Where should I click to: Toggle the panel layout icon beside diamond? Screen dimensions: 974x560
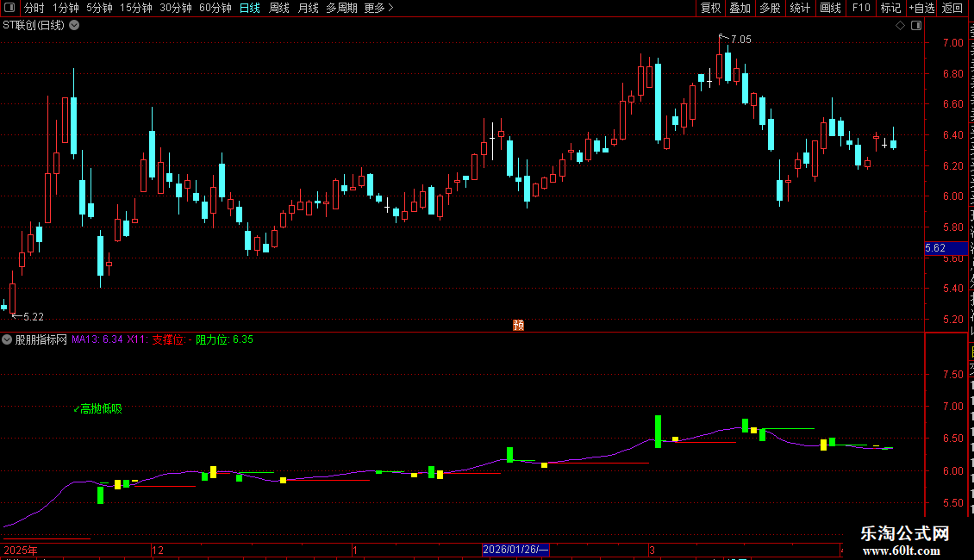click(x=916, y=26)
